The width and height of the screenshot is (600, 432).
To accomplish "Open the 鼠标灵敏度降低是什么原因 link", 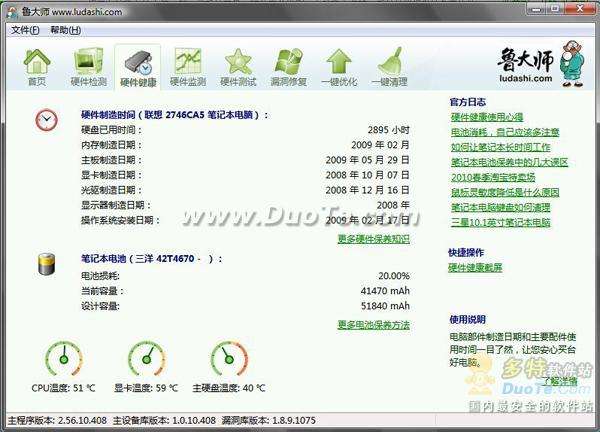I will [x=505, y=192].
